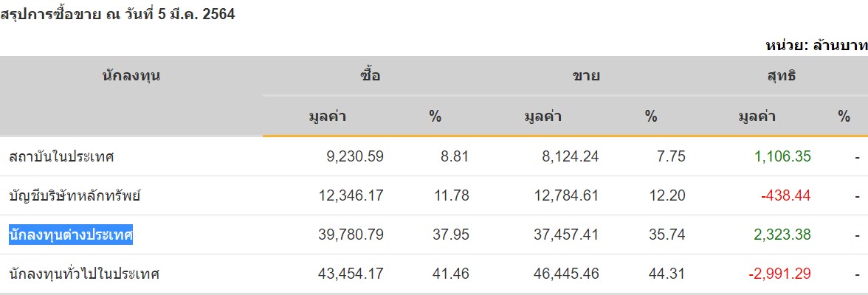Click the มูลค่า subheader under สุทธิ
Screen dimensions: 868x295
[757, 116]
